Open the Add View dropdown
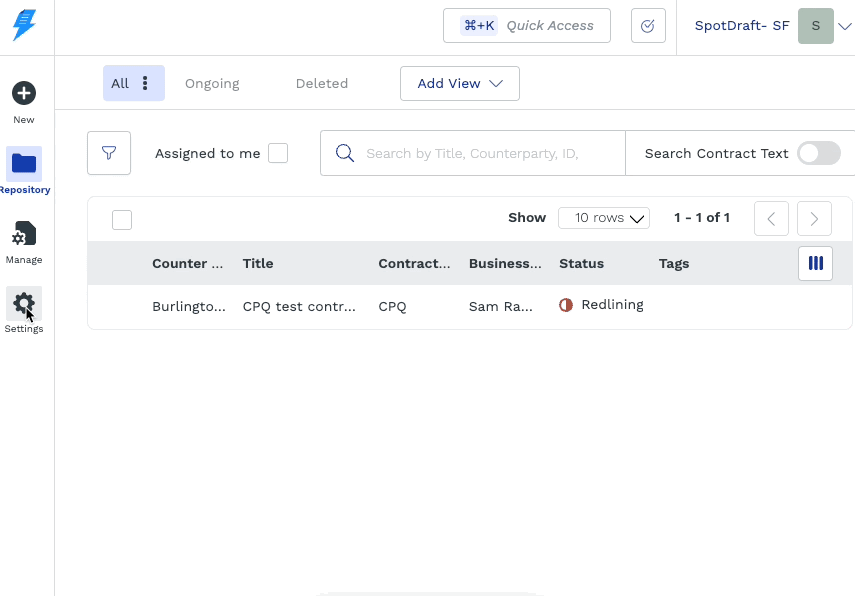The height and width of the screenshot is (596, 855). [x=459, y=83]
